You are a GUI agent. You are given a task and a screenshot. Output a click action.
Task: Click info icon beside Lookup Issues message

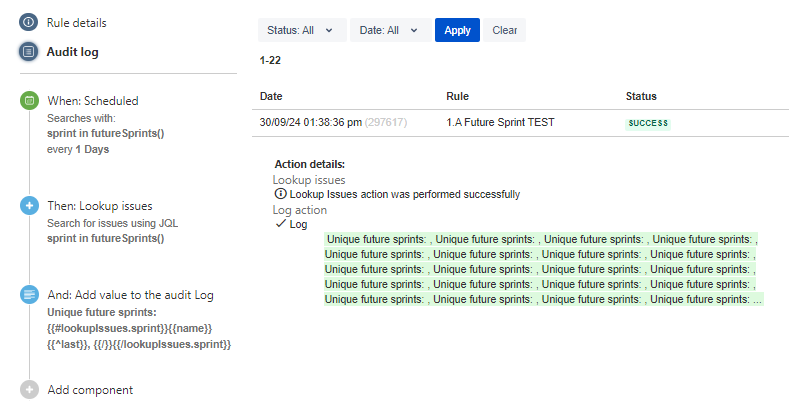click(x=280, y=194)
